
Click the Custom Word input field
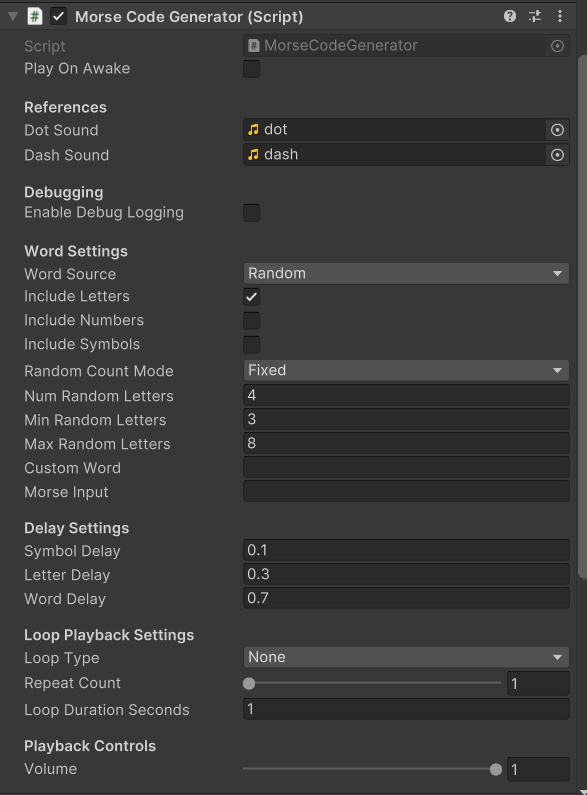tap(406, 467)
